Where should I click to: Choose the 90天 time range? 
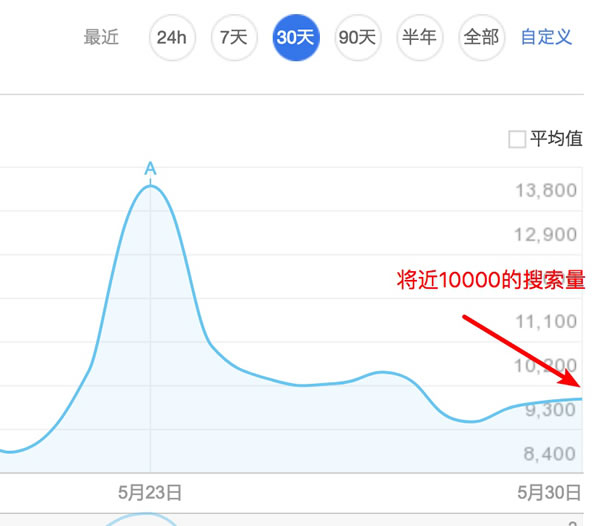coord(358,38)
